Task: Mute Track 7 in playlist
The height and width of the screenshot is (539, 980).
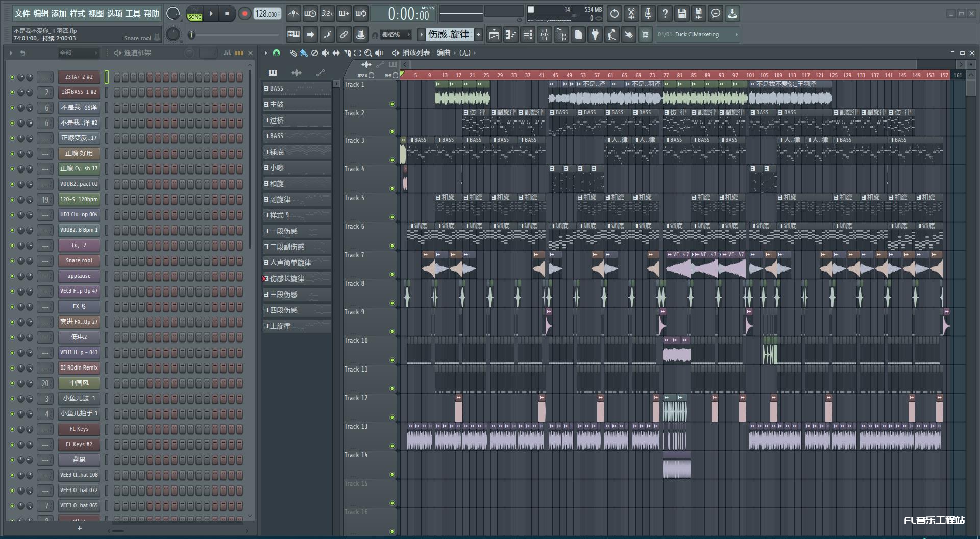Action: (x=392, y=275)
